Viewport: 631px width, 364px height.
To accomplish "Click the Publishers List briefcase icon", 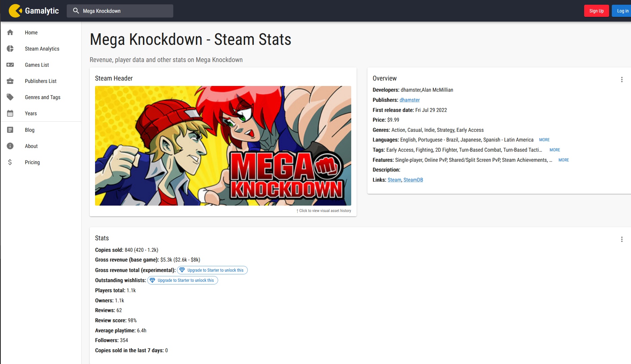I will [x=10, y=81].
